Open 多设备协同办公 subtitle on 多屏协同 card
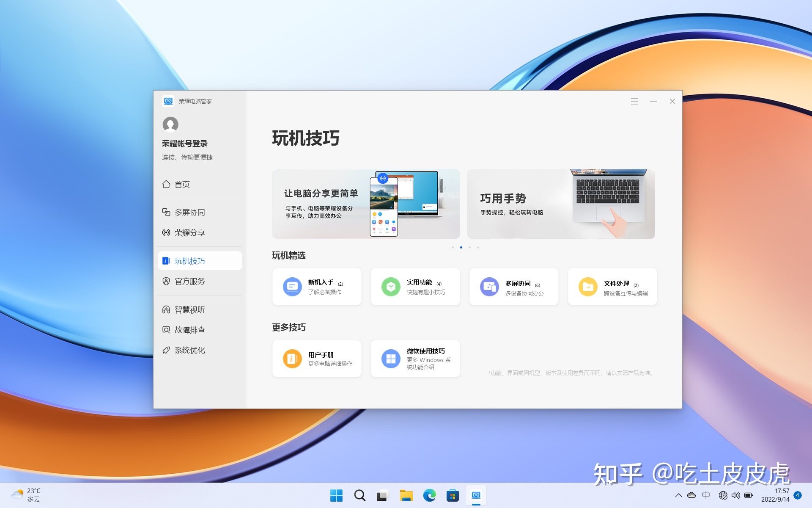Screen dimensions: 812x508 click(524, 293)
